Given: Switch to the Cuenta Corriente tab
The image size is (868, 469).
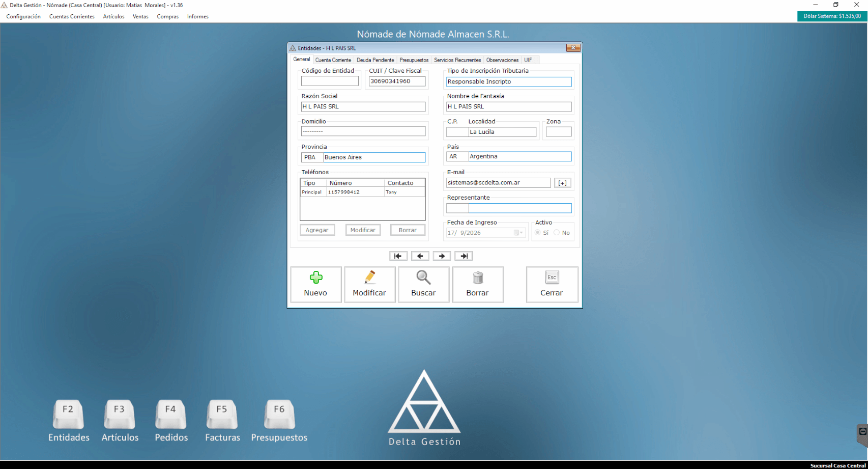Looking at the screenshot, I should 333,60.
